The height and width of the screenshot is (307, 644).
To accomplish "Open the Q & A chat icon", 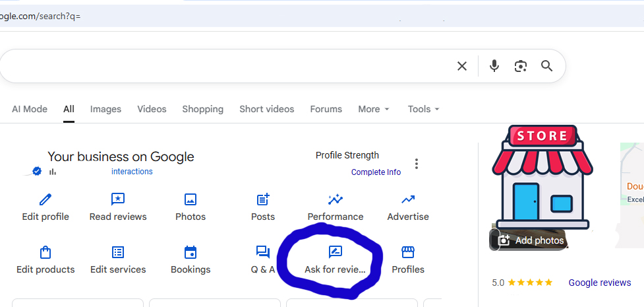I will 263,252.
